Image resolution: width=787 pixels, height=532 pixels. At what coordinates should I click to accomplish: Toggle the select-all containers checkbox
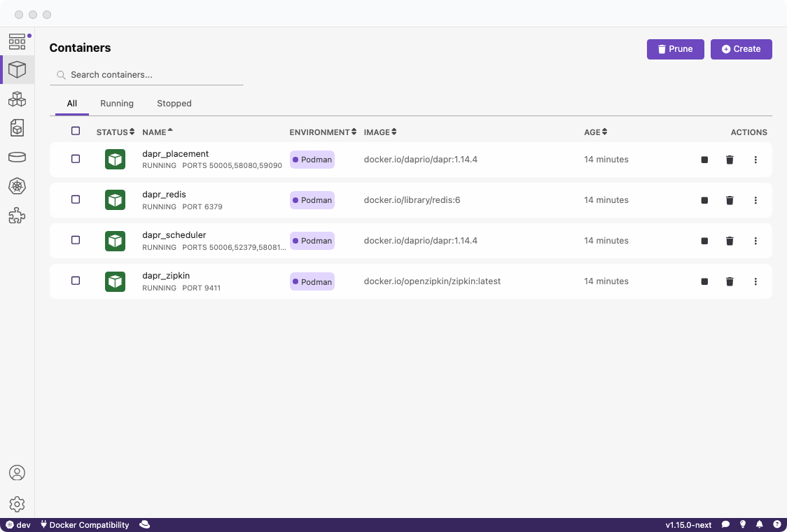(76, 131)
